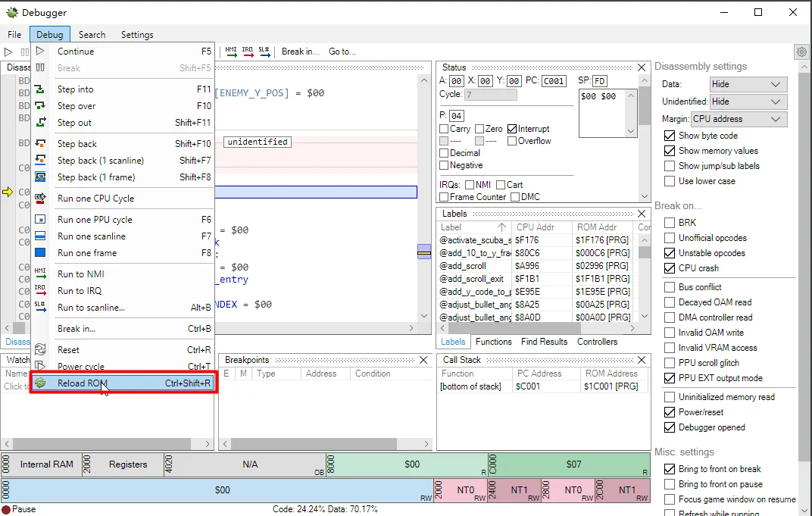
Task: Toggle the Carry flag checkbox
Action: 444,129
